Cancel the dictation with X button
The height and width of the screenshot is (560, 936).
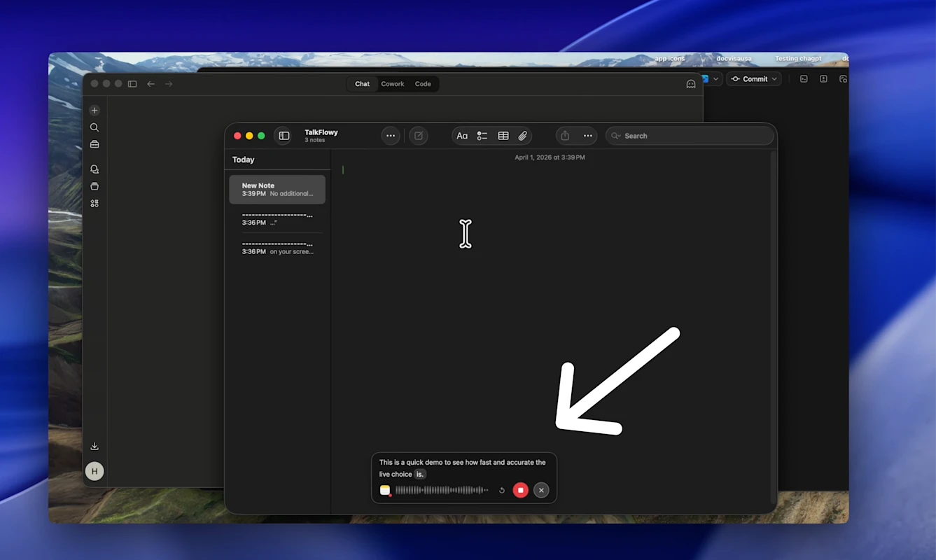[541, 490]
